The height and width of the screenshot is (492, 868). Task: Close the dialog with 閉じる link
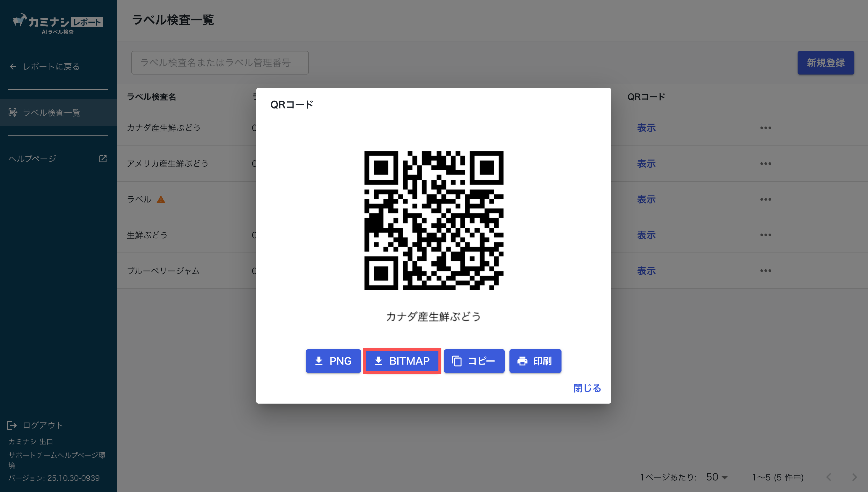click(587, 388)
